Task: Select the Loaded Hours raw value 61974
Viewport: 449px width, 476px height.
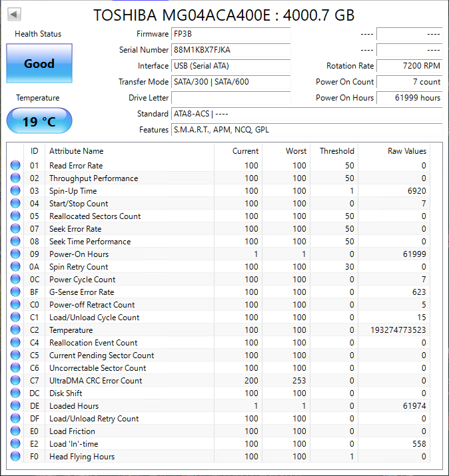Action: tap(414, 405)
